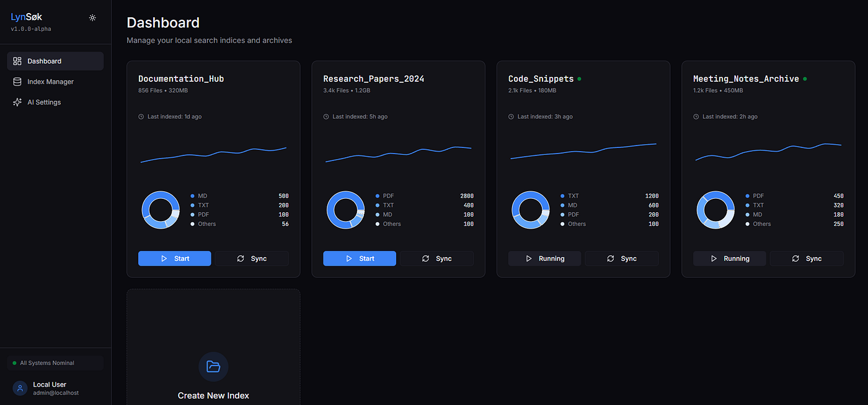Open the Code_Snippets card title
868x405 pixels.
coord(541,79)
